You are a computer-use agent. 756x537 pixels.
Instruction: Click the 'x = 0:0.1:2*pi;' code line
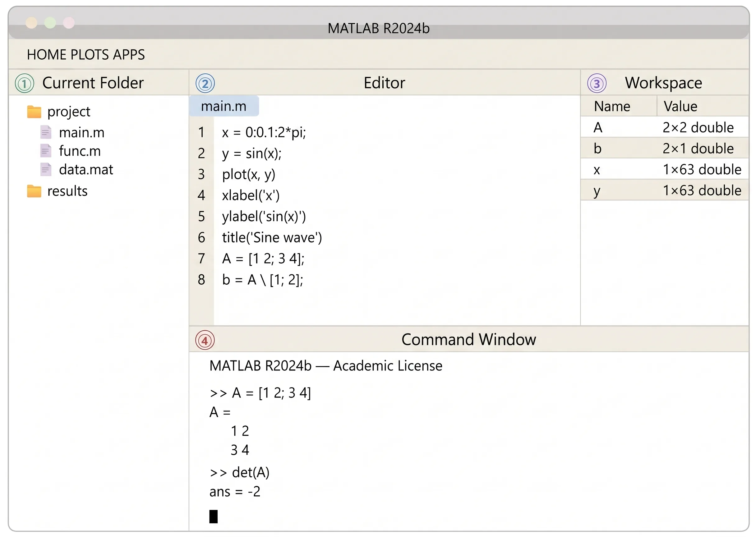coord(264,133)
